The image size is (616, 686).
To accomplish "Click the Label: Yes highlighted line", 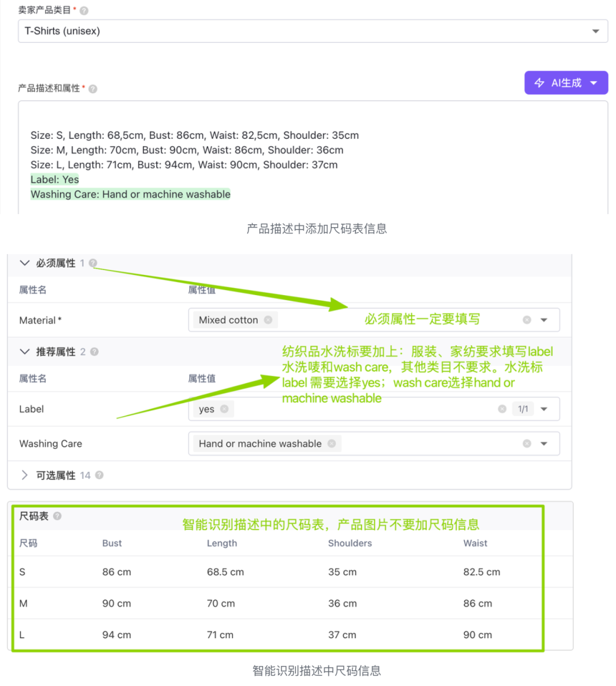I will point(55,179).
